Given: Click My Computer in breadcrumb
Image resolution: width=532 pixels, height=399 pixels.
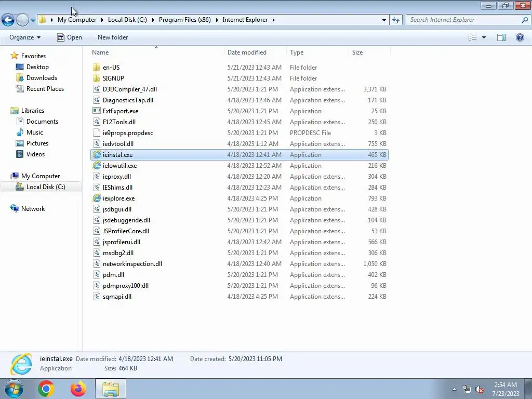Looking at the screenshot, I should click(77, 20).
